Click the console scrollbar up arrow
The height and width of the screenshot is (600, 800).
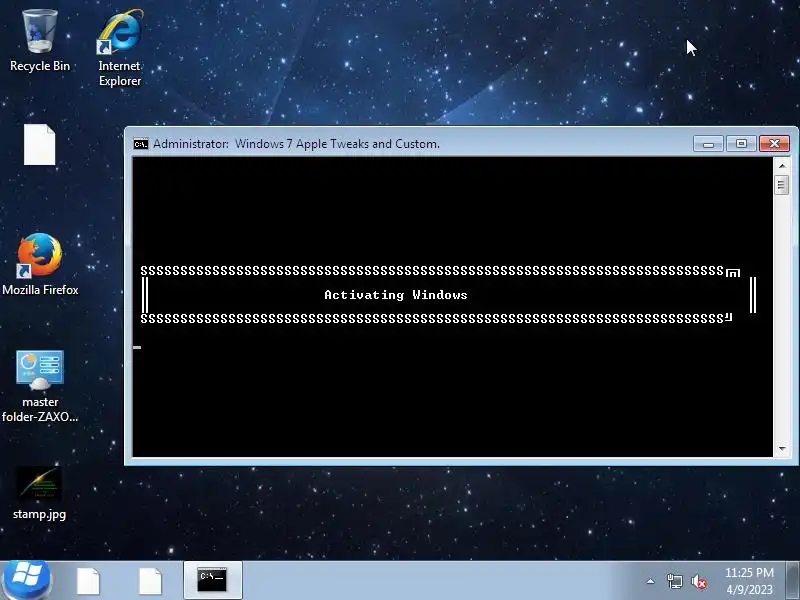click(x=782, y=166)
